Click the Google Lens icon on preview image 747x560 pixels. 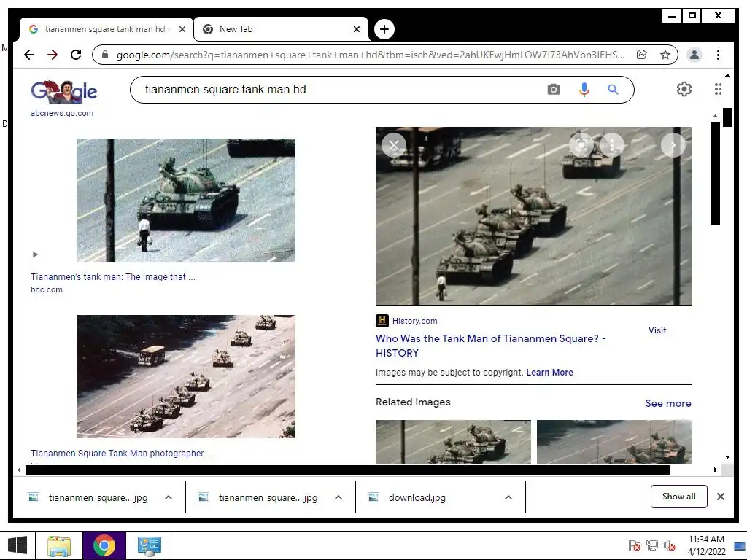(581, 145)
